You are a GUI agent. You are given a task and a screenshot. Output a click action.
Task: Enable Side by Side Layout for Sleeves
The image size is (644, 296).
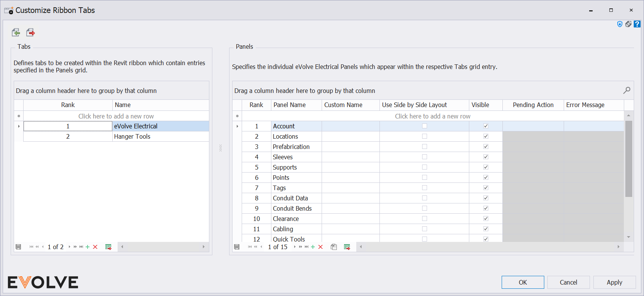click(x=424, y=157)
